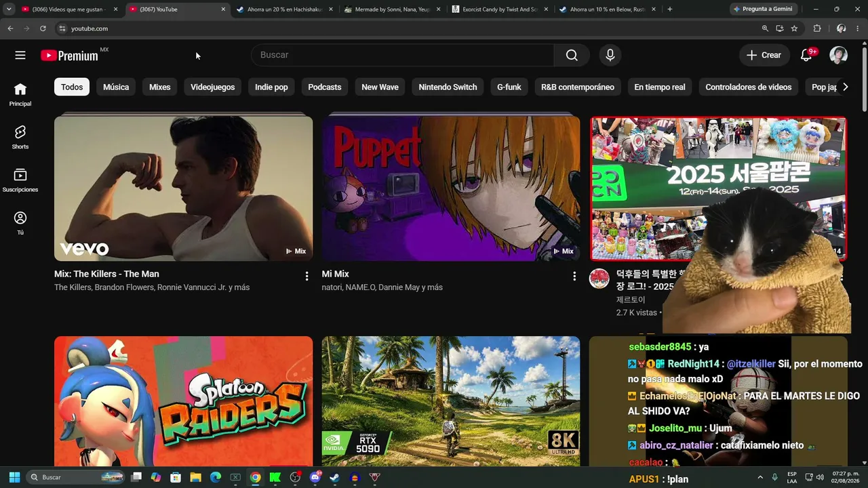The width and height of the screenshot is (868, 488).
Task: Bookmark this page with the star
Action: (794, 28)
